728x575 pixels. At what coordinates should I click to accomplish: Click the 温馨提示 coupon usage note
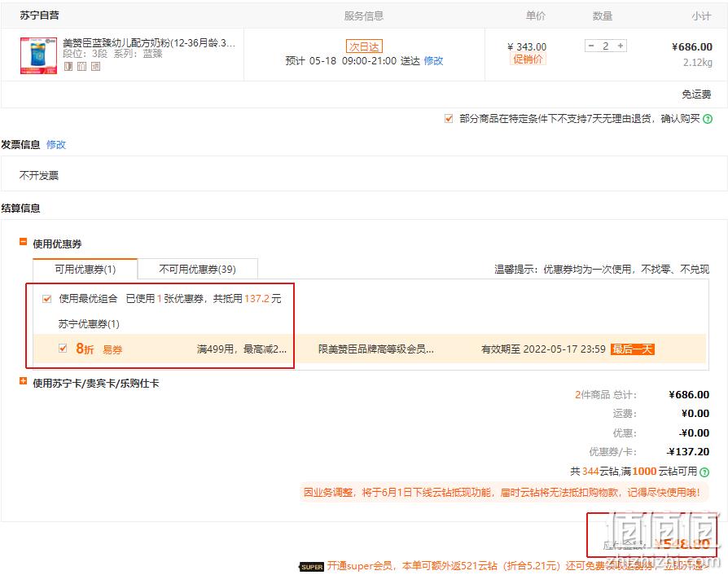pos(602,270)
